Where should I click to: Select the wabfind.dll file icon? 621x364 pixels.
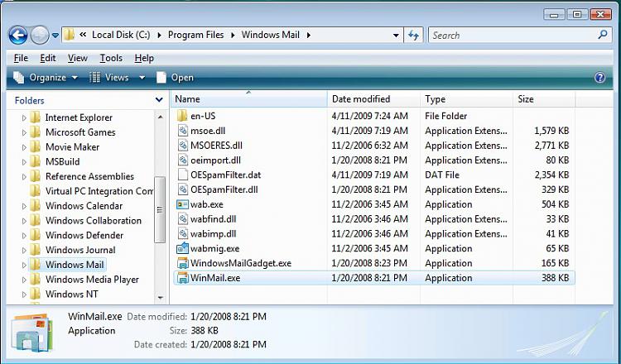click(183, 218)
